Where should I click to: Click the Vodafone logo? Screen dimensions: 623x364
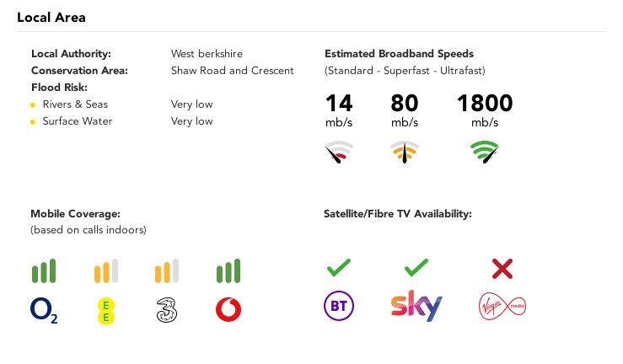pyautogui.click(x=228, y=310)
